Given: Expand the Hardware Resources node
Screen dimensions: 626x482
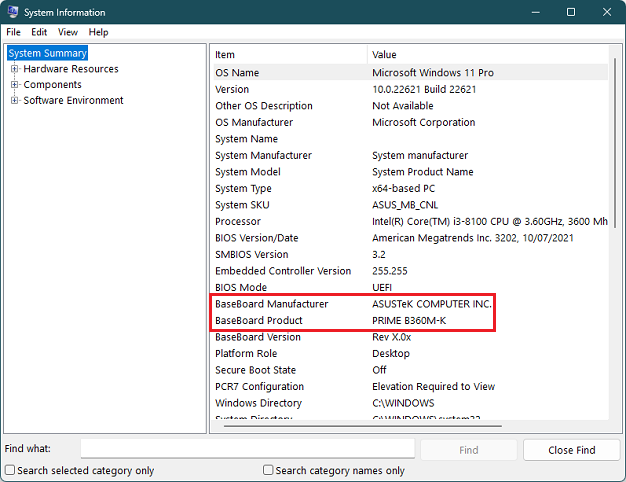Looking at the screenshot, I should point(14,69).
